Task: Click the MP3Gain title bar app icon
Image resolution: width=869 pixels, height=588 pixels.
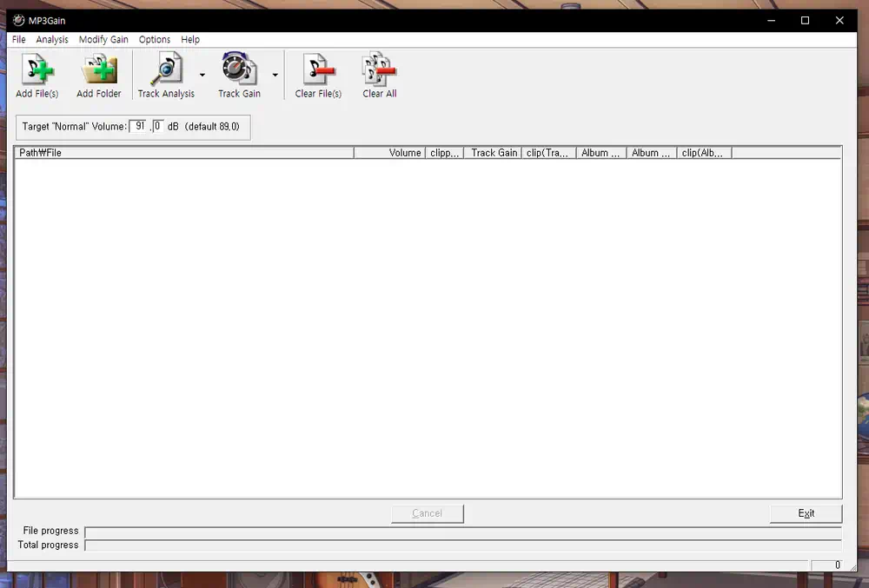Action: (x=19, y=21)
